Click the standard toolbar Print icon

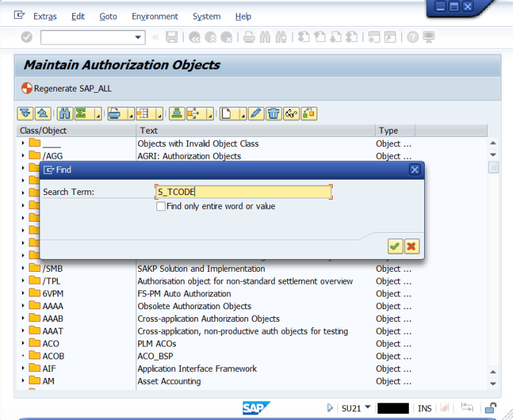[x=249, y=37]
